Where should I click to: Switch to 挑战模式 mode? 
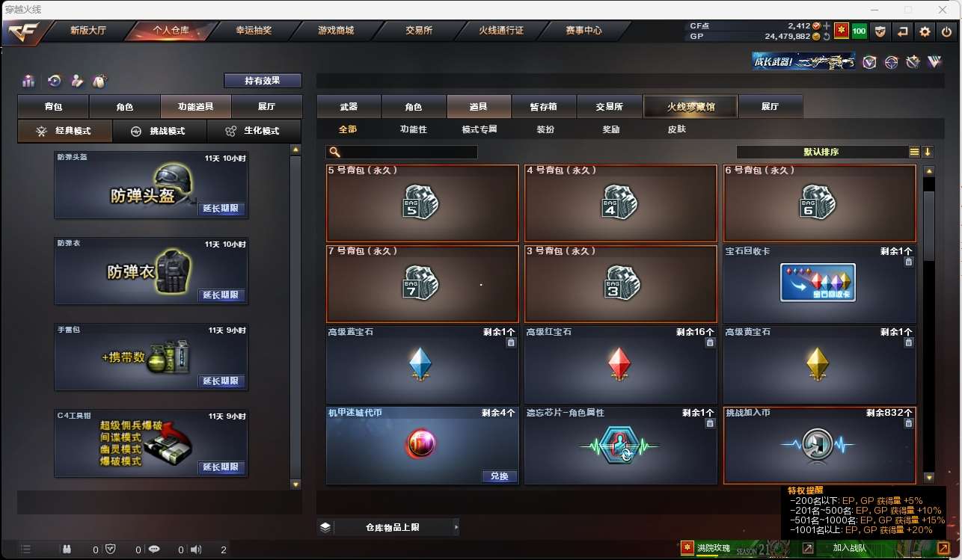tap(159, 131)
